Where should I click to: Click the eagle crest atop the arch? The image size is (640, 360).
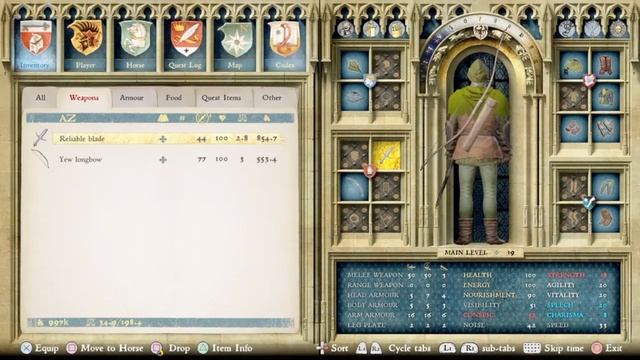[480, 32]
